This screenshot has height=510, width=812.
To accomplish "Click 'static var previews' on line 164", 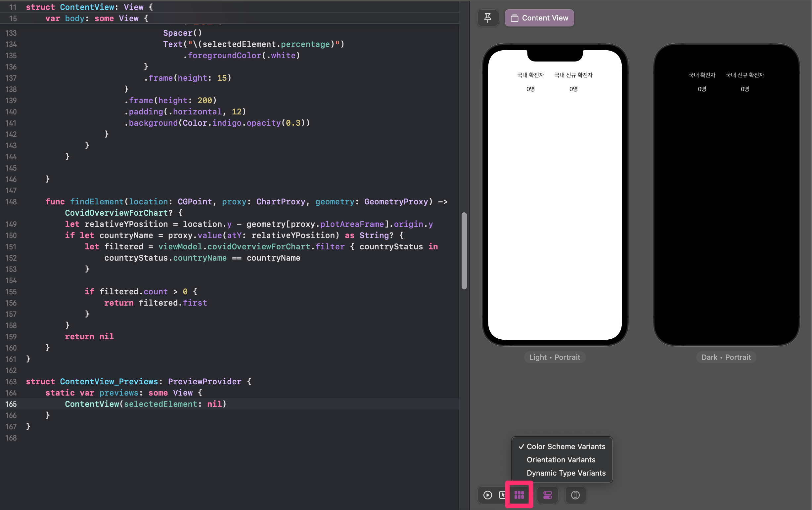I will 92,393.
